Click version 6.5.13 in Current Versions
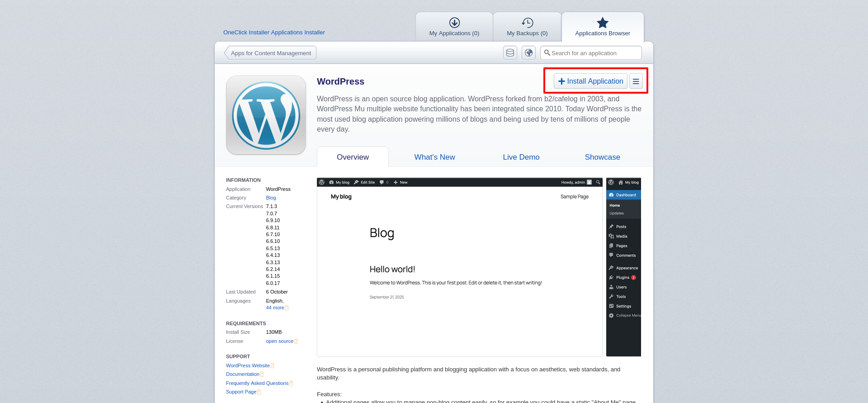Viewport: 868px width, 403px height. 273,249
